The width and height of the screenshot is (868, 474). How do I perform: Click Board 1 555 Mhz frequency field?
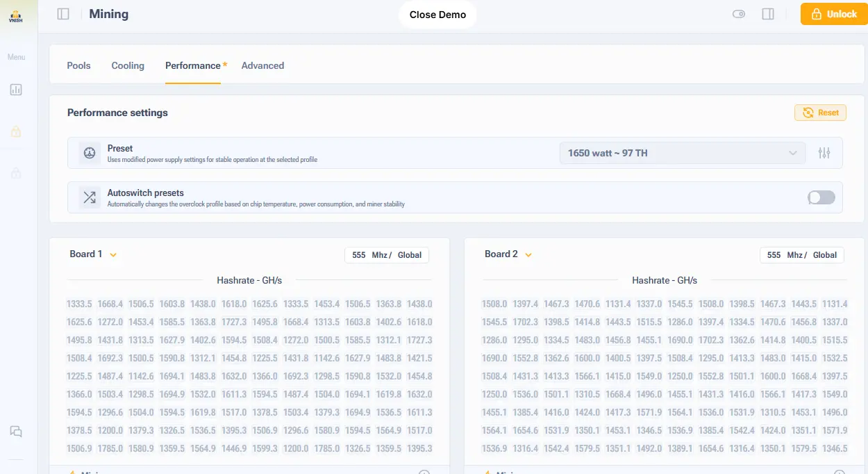(x=359, y=255)
